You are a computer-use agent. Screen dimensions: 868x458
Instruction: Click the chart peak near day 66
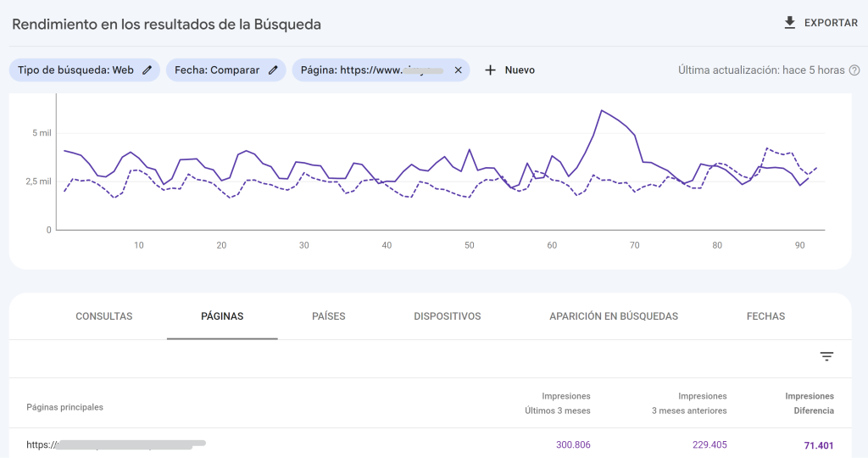pyautogui.click(x=601, y=110)
